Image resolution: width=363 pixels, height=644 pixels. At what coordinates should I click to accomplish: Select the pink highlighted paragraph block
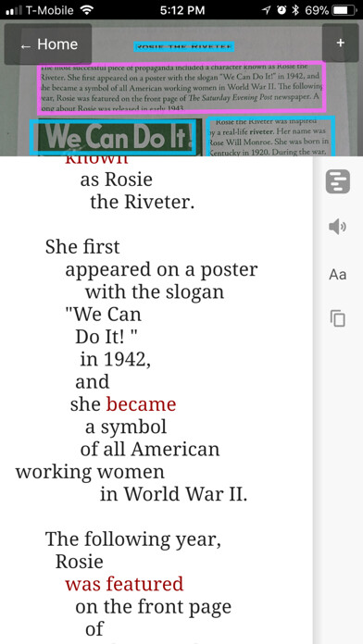tap(181, 88)
